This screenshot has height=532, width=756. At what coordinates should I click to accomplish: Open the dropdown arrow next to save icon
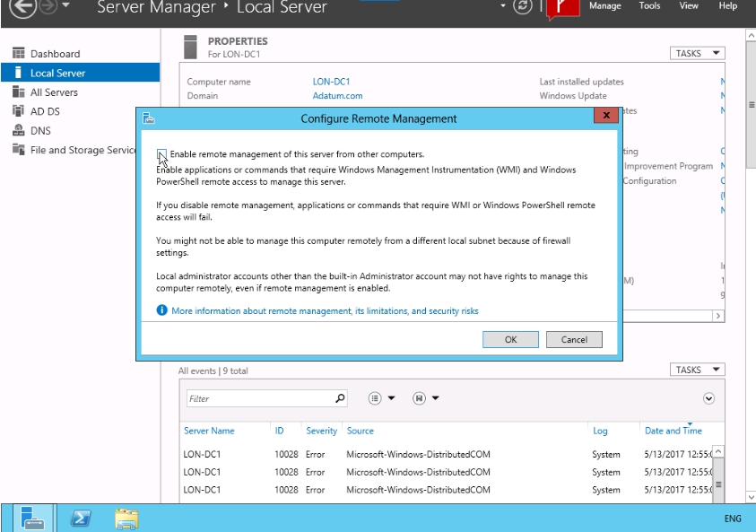pyautogui.click(x=435, y=398)
